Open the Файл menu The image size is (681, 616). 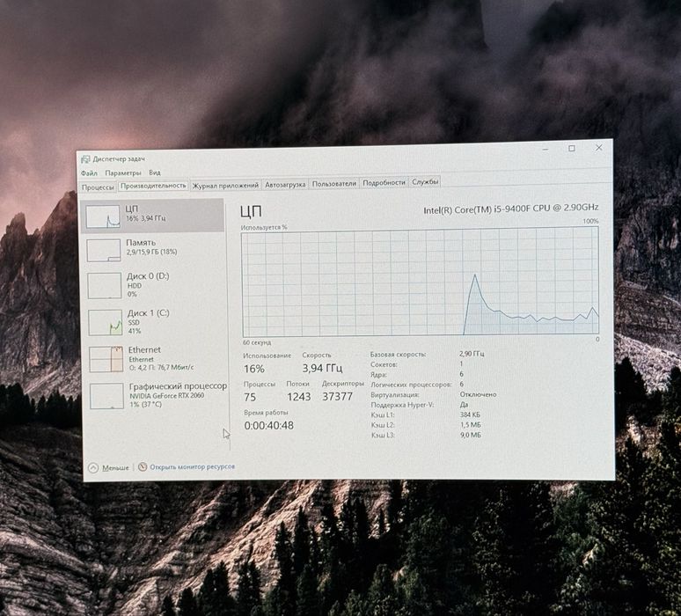(89, 172)
